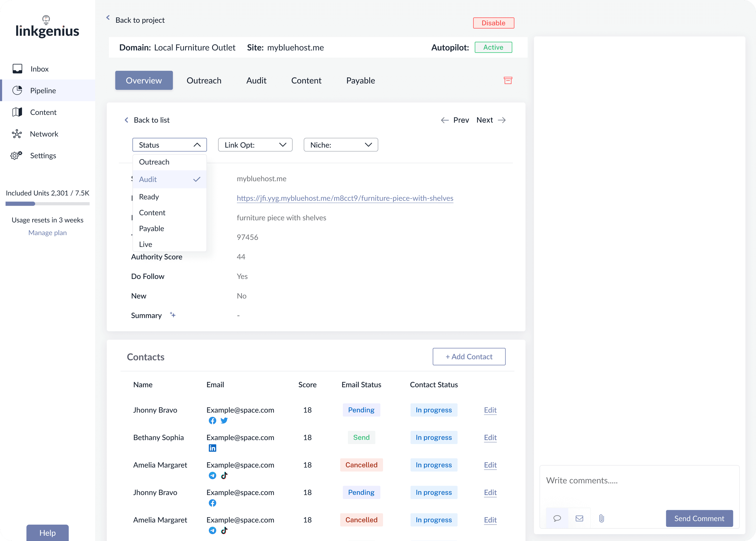Open TikTok icon under first Amelia Margaret
756x541 pixels.
pyautogui.click(x=224, y=475)
